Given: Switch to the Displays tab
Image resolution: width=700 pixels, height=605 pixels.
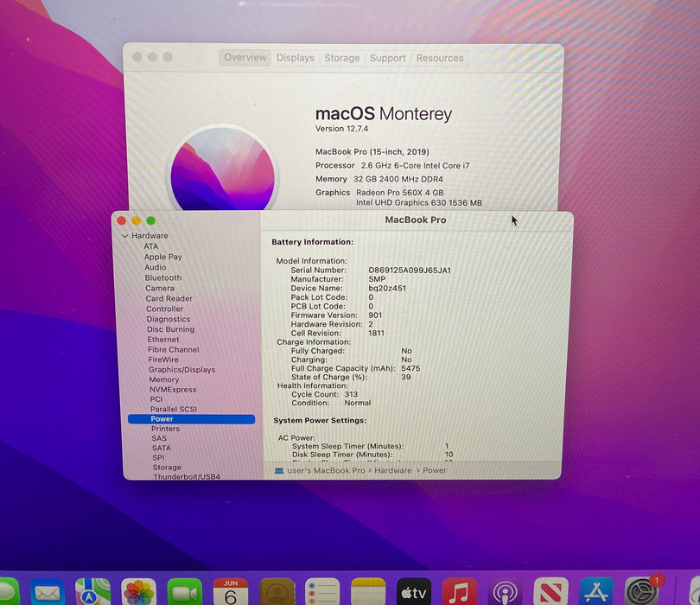Looking at the screenshot, I should [x=295, y=58].
